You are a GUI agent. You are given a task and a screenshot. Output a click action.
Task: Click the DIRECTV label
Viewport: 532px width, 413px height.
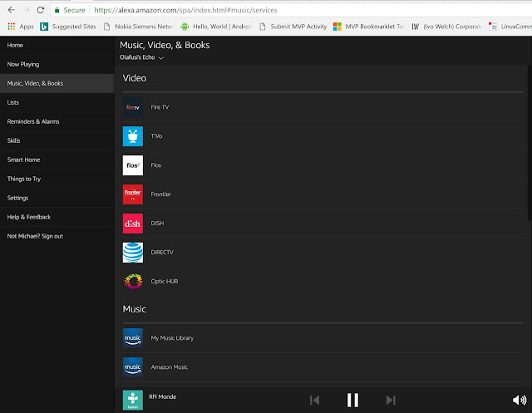tap(162, 253)
